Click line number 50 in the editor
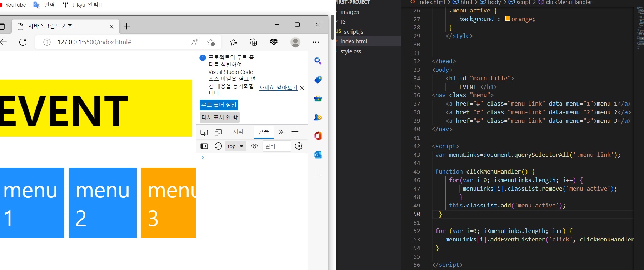The width and height of the screenshot is (644, 270). [x=417, y=214]
